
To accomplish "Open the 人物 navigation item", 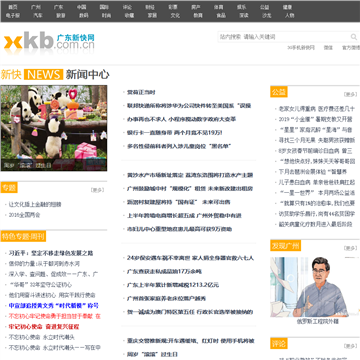I will point(290,15).
